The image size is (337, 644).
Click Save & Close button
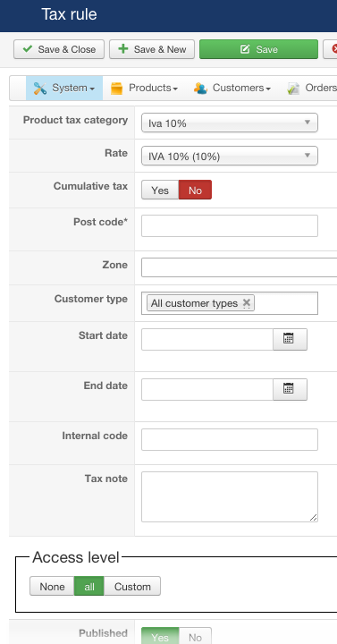pyautogui.click(x=59, y=49)
